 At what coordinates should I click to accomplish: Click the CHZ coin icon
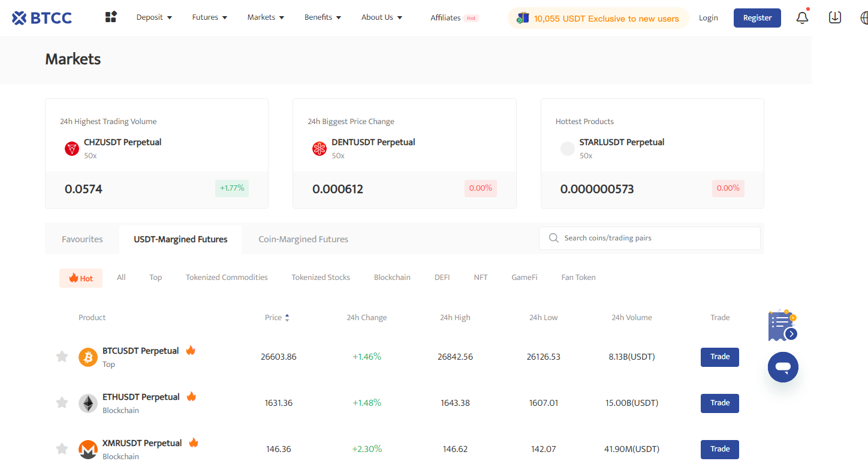[x=72, y=149]
